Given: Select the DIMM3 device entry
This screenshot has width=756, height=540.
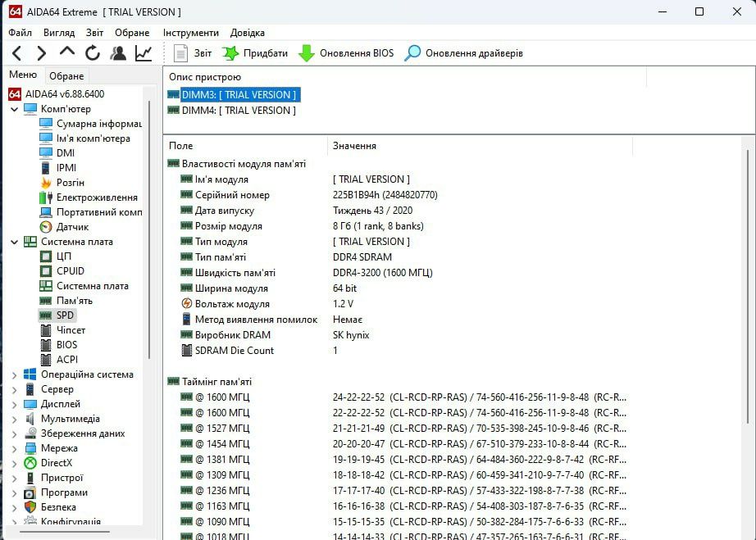Looking at the screenshot, I should click(234, 95).
